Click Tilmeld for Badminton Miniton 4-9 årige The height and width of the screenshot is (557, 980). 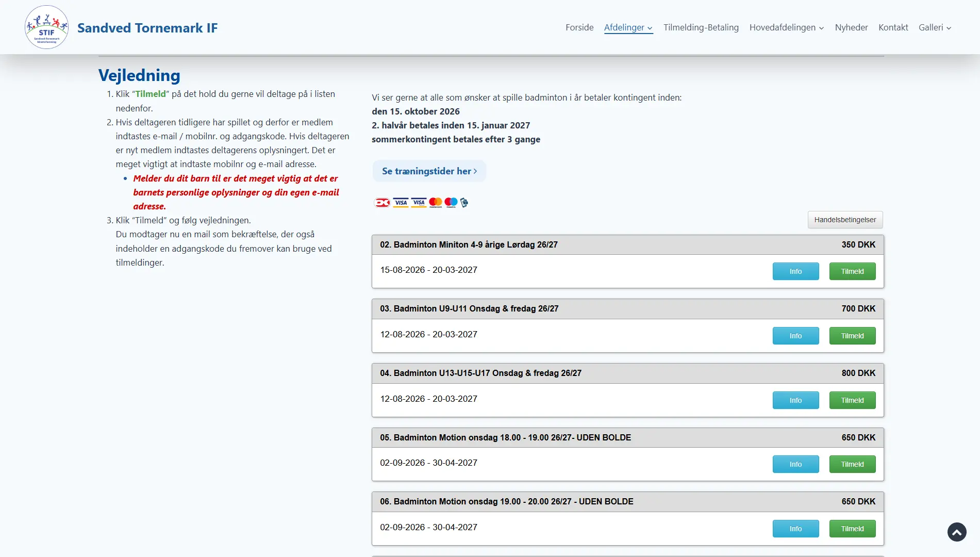tap(852, 271)
